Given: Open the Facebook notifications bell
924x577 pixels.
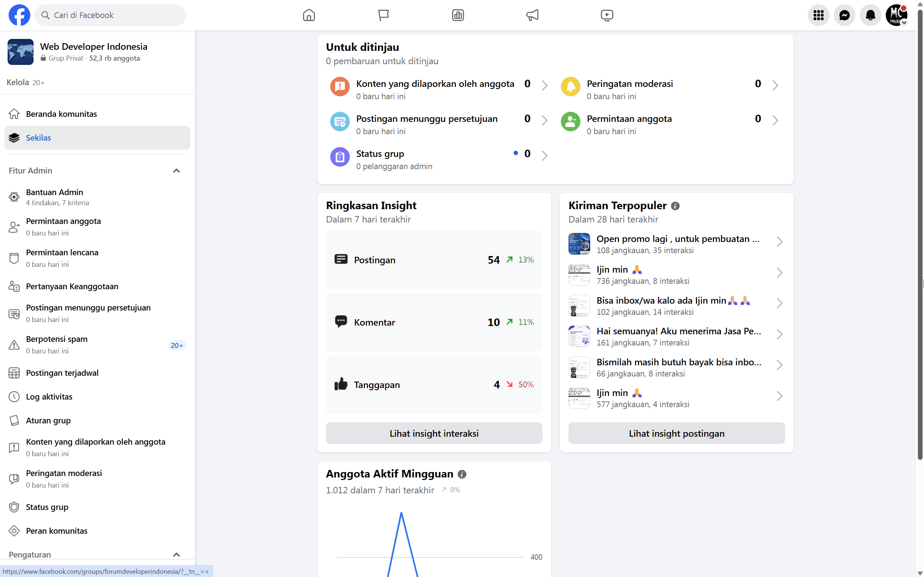Looking at the screenshot, I should (x=871, y=15).
